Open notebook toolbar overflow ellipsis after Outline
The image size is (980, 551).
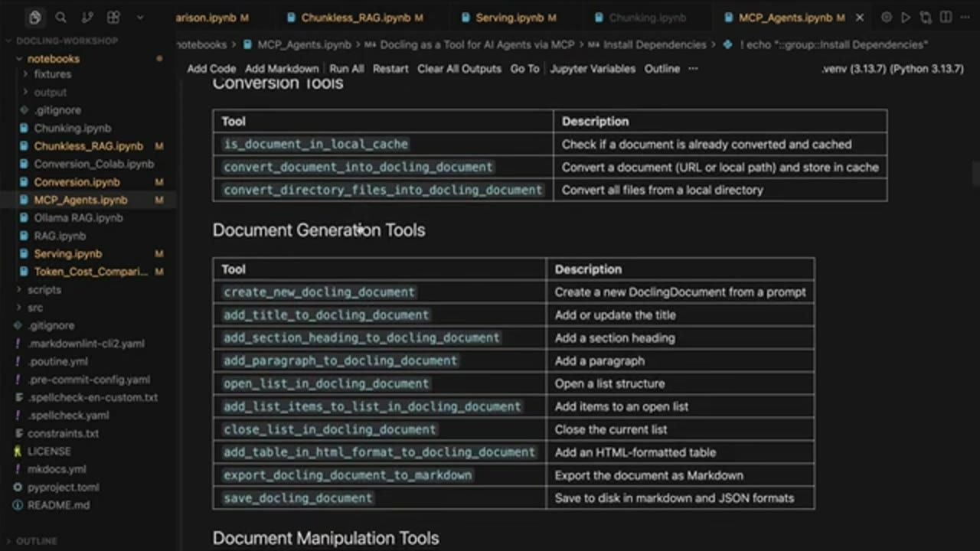[x=693, y=68]
